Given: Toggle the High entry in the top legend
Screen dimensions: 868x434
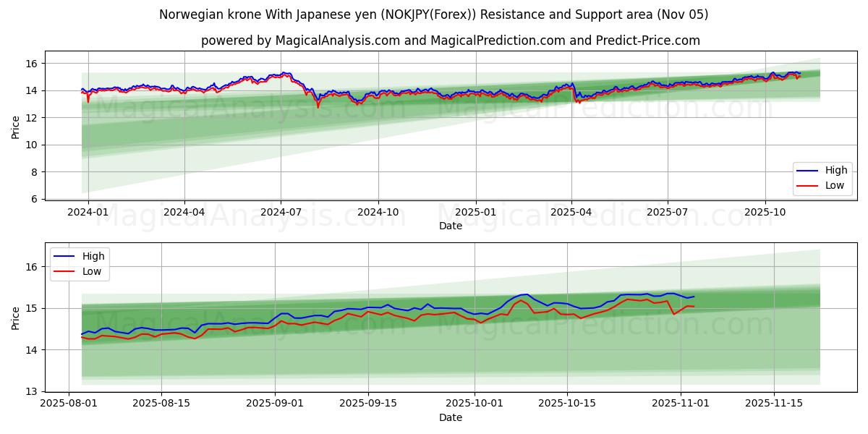Looking at the screenshot, I should click(x=828, y=171).
